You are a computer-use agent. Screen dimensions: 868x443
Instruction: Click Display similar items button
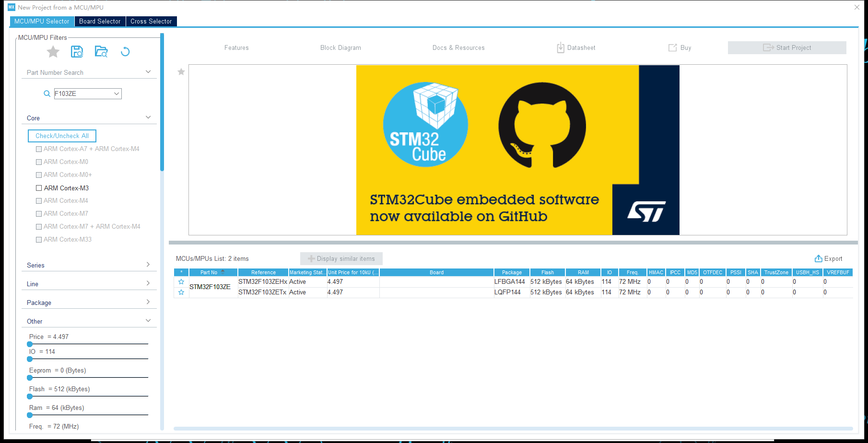tap(341, 259)
